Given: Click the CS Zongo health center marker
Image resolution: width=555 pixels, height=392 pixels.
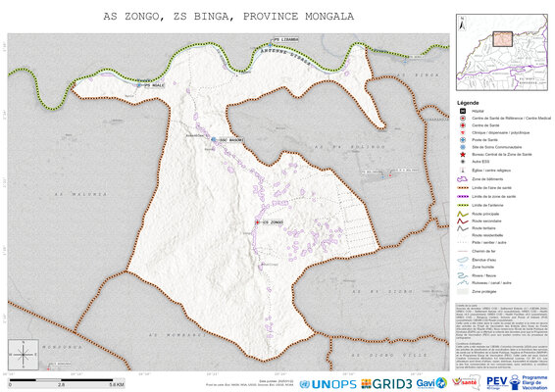Looking at the screenshot, I should pyautogui.click(x=257, y=222).
